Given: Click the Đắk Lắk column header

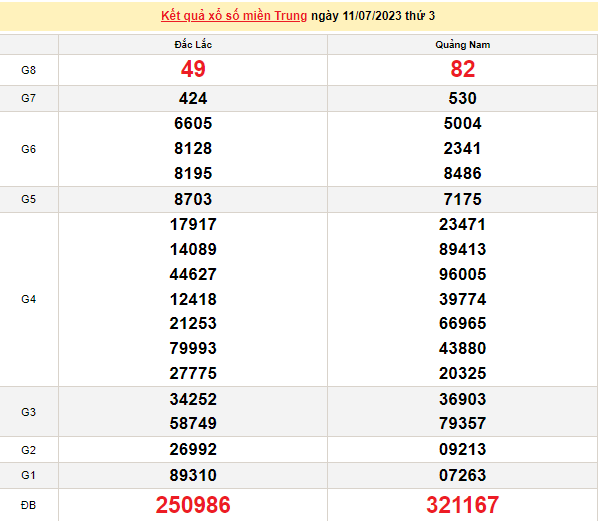Looking at the screenshot, I should [192, 45].
